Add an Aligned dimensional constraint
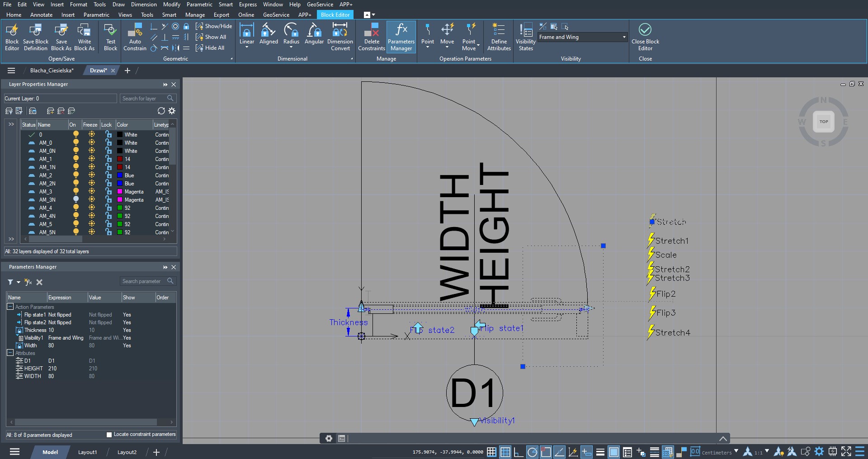 (x=269, y=34)
